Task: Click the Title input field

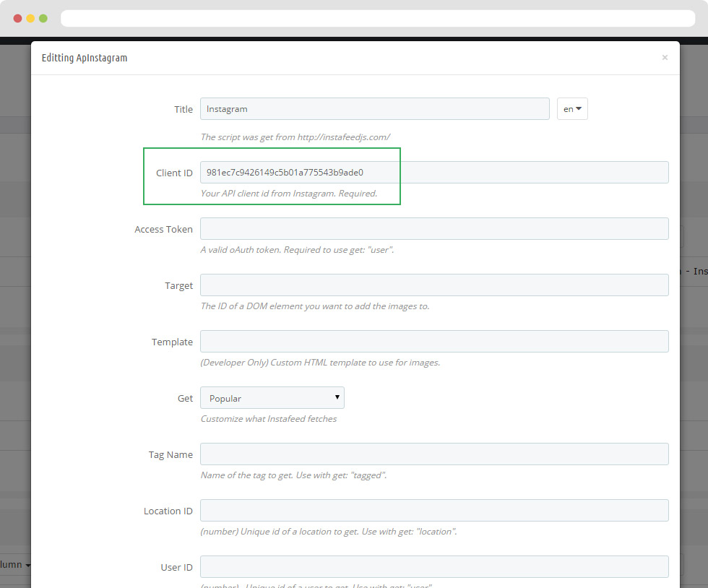Action: pos(375,109)
